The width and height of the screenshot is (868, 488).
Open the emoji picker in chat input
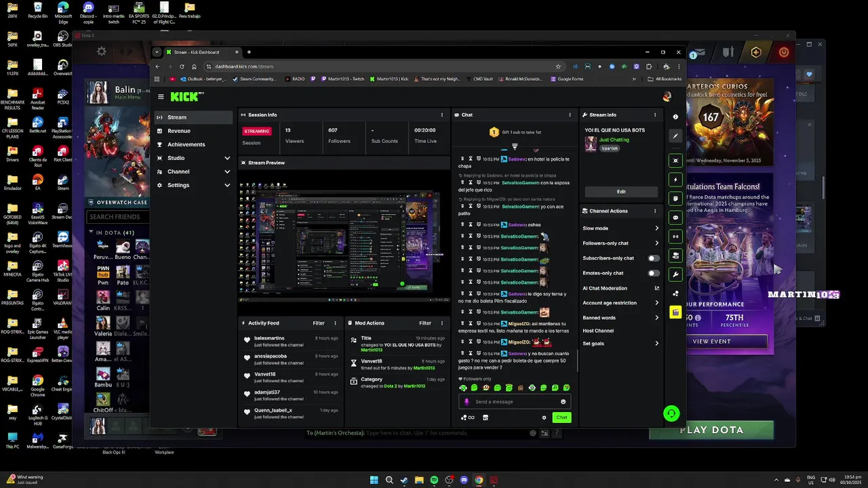[x=564, y=401]
